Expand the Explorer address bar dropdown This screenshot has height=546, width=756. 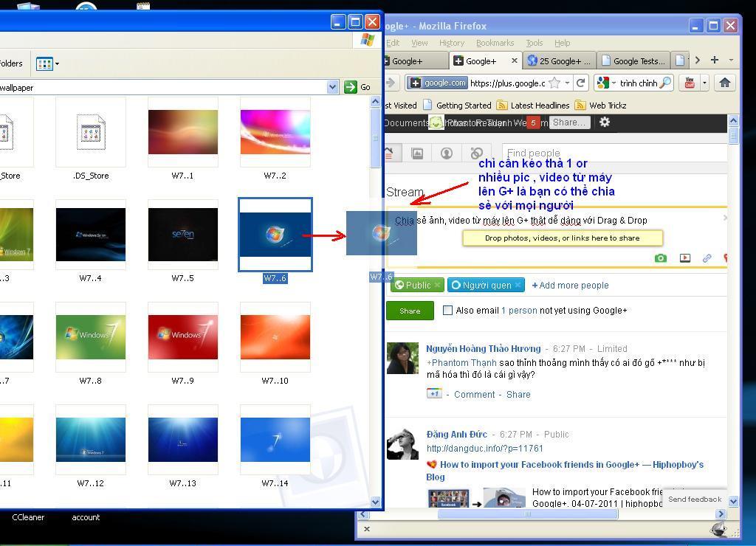point(332,87)
